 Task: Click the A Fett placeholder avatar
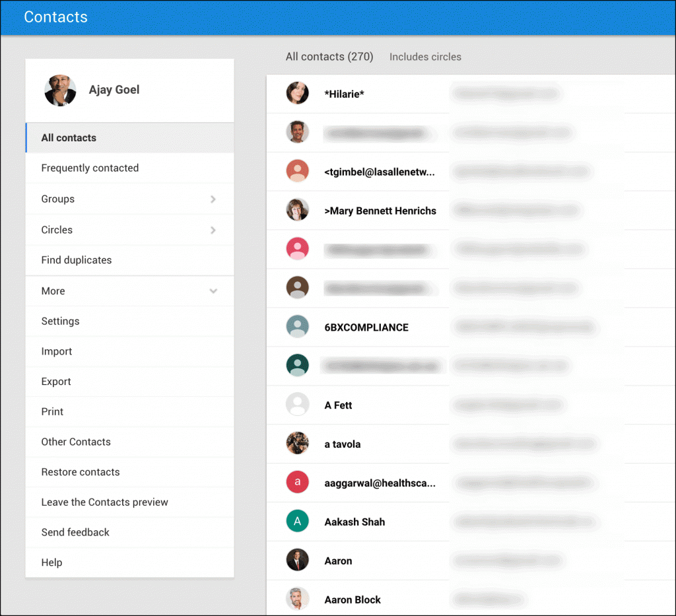297,405
